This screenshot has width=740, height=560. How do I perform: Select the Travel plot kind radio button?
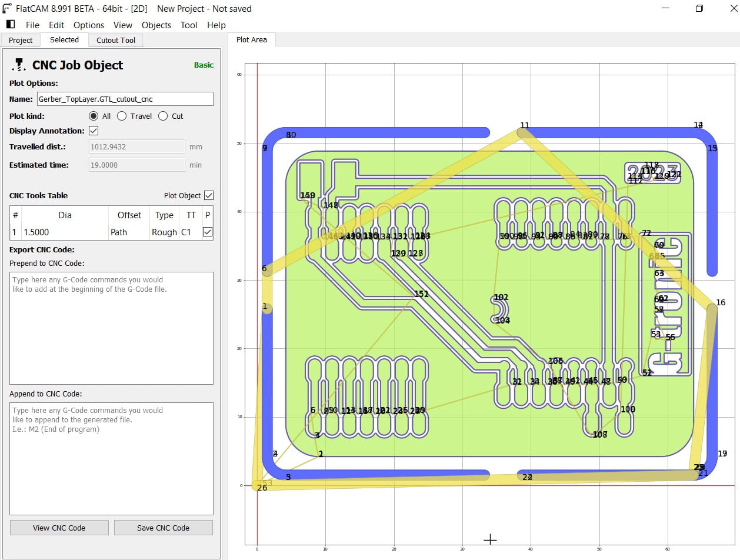(x=122, y=116)
